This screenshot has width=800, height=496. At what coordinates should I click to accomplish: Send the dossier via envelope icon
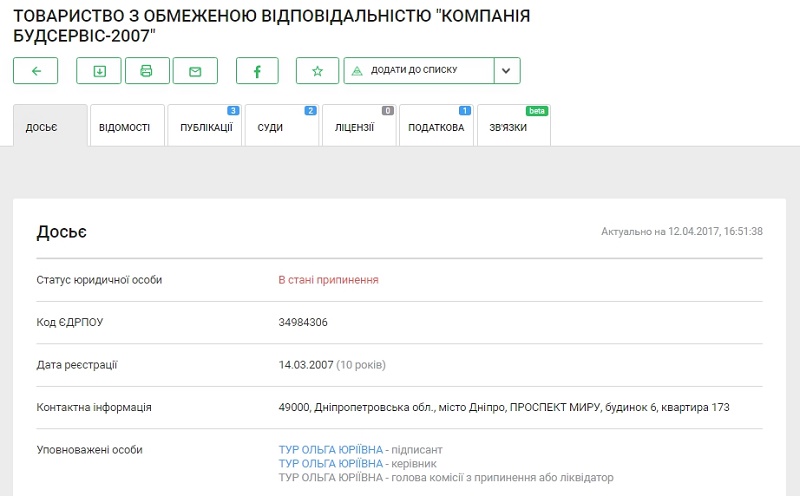pos(195,71)
